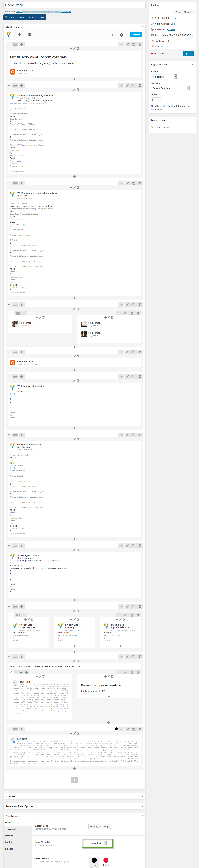The height and width of the screenshot is (868, 199).
Task: Click the large add element button at bottom
Action: point(74,780)
